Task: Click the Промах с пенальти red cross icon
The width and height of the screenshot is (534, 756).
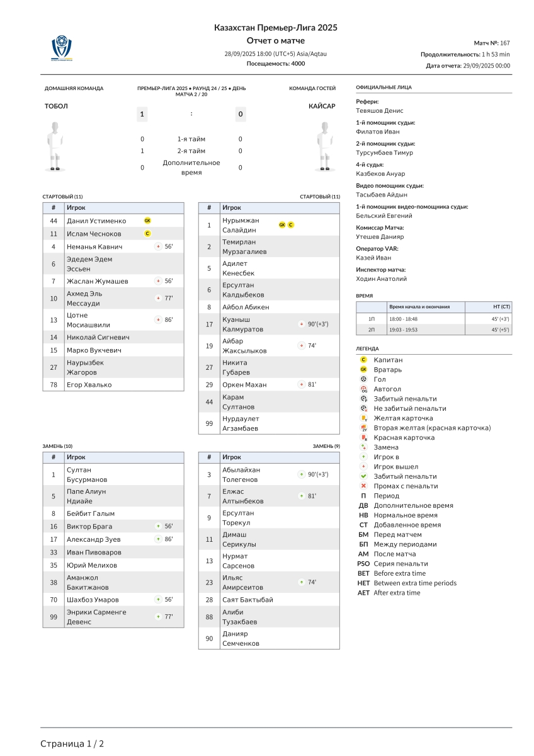Action: click(363, 486)
